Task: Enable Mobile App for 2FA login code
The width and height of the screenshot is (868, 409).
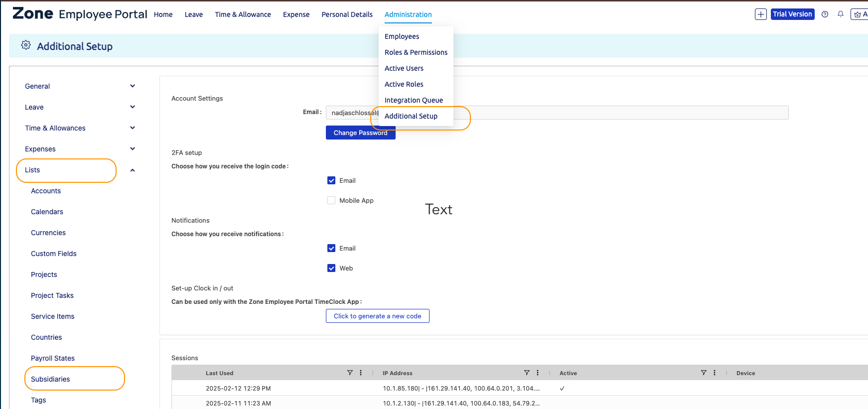Action: [x=331, y=200]
